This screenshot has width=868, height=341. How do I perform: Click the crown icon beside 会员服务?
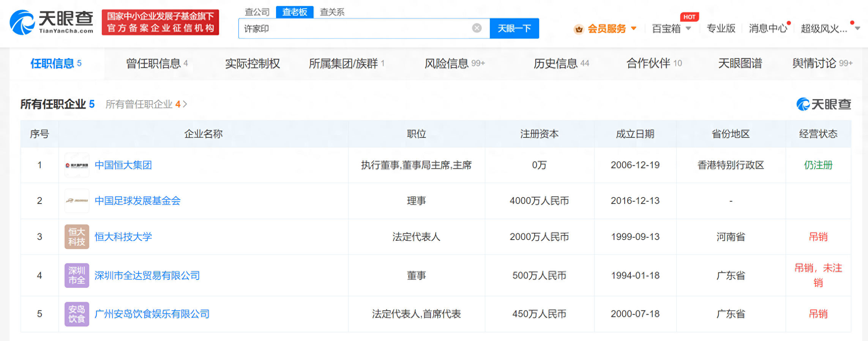coord(579,29)
